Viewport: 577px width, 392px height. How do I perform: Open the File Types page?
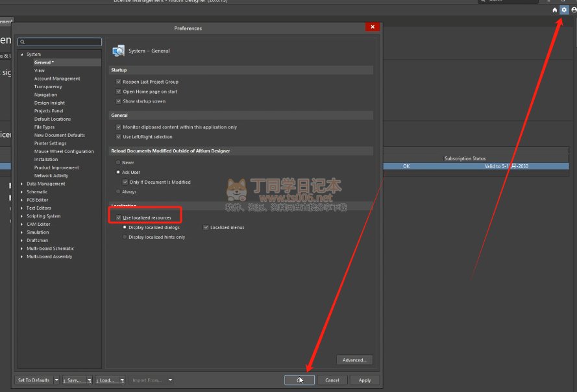44,127
